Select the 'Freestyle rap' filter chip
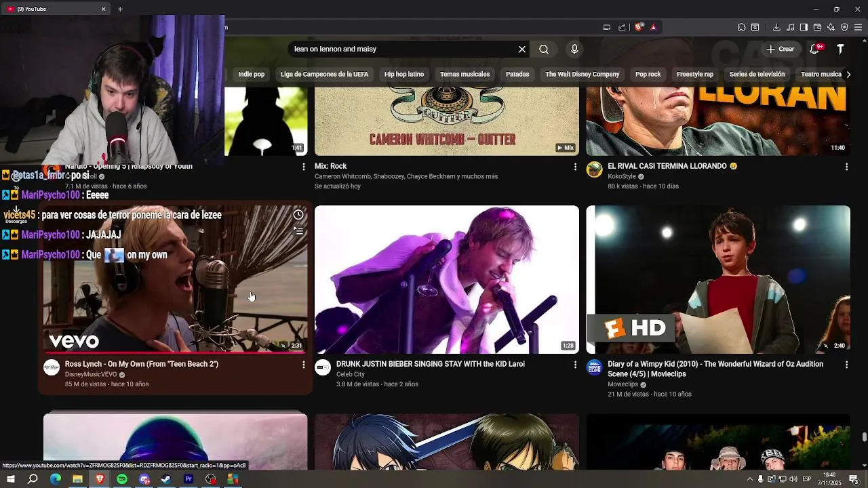This screenshot has width=868, height=488. [x=695, y=75]
